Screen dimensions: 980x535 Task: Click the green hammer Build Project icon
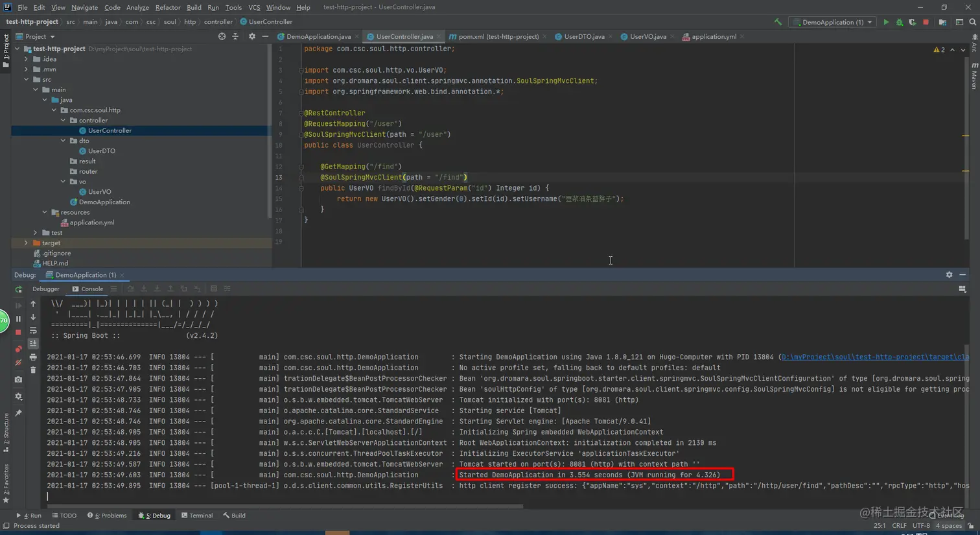coord(778,22)
